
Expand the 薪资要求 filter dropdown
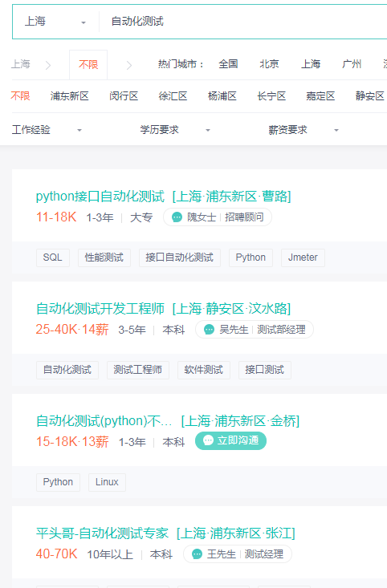point(303,130)
